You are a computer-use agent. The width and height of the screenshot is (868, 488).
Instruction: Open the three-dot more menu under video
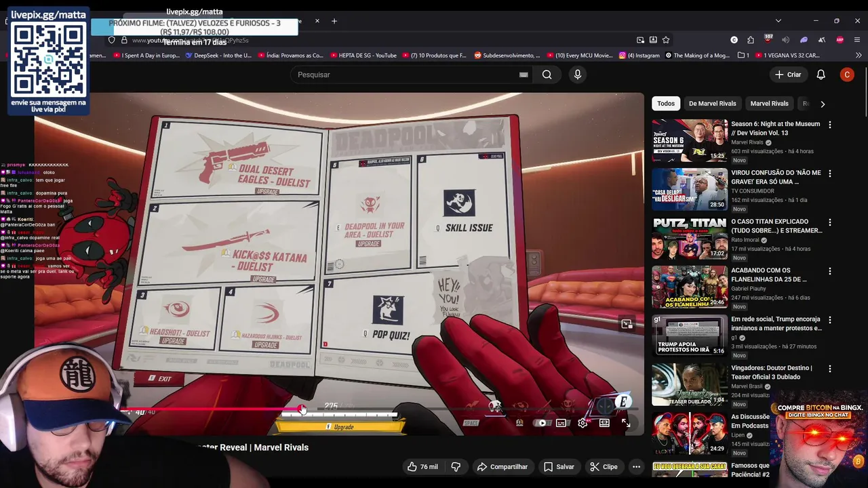[636, 466]
